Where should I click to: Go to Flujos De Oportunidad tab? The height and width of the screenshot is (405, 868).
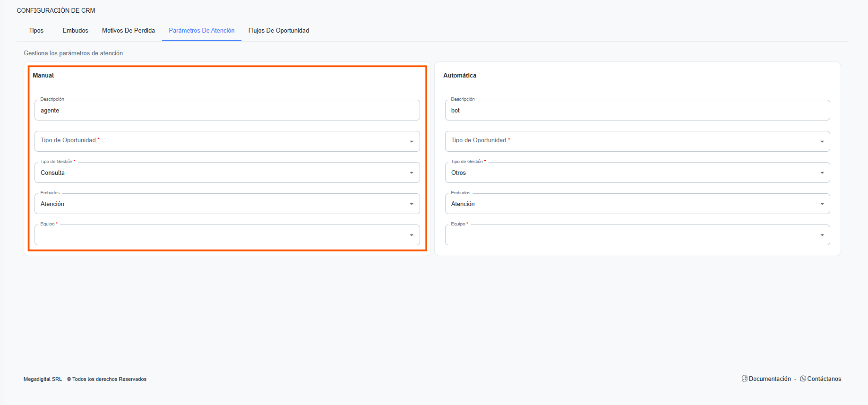pos(279,31)
